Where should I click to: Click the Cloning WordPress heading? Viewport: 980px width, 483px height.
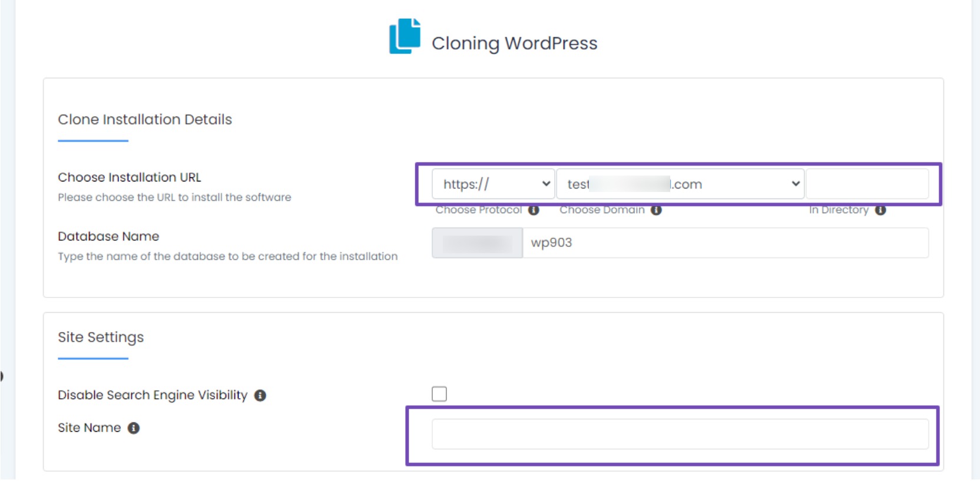[x=514, y=43]
